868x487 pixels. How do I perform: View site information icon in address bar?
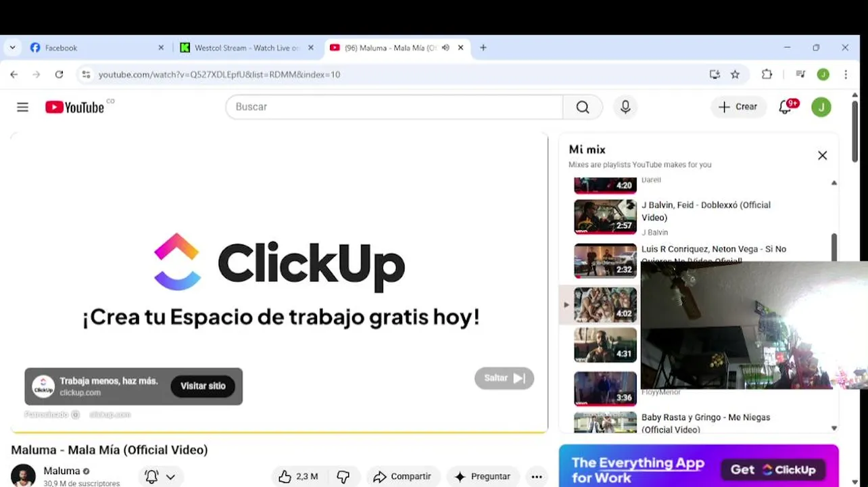point(86,74)
